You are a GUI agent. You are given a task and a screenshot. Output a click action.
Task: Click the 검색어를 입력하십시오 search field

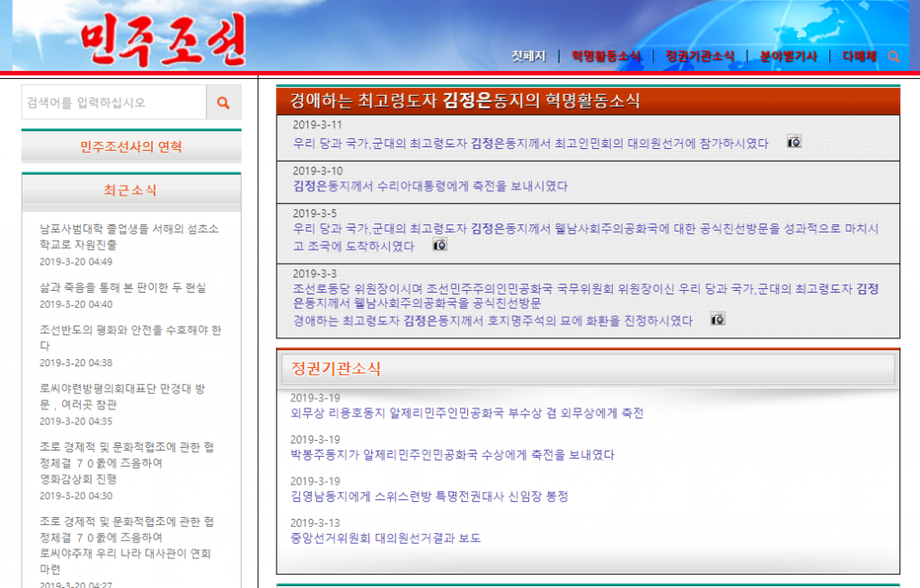[x=114, y=102]
